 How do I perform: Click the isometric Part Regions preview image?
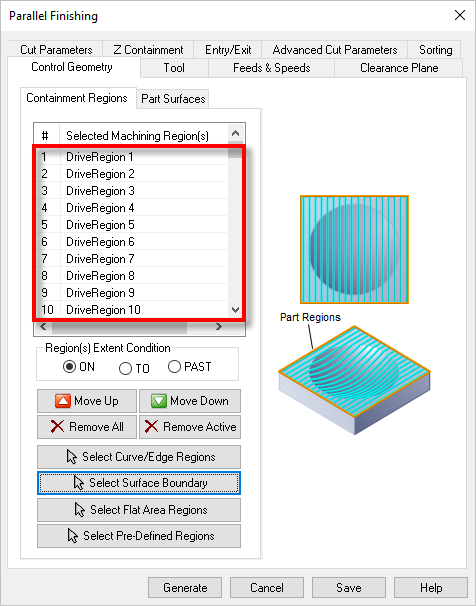point(354,380)
